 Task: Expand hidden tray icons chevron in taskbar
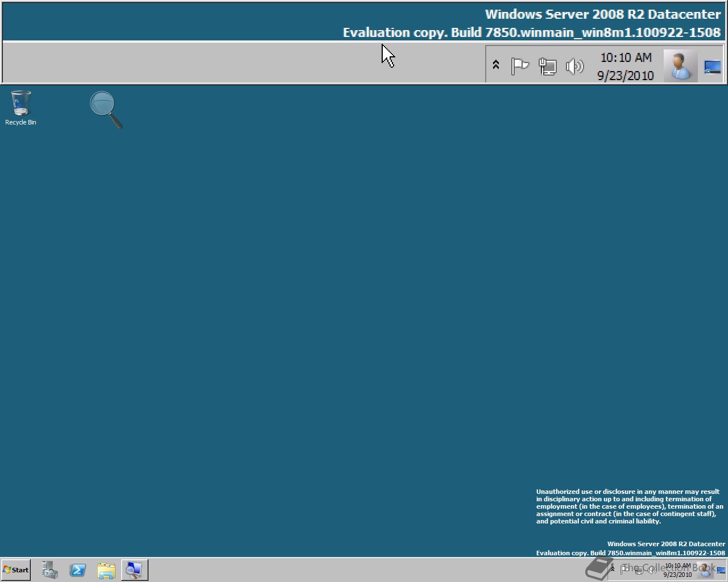pyautogui.click(x=613, y=569)
